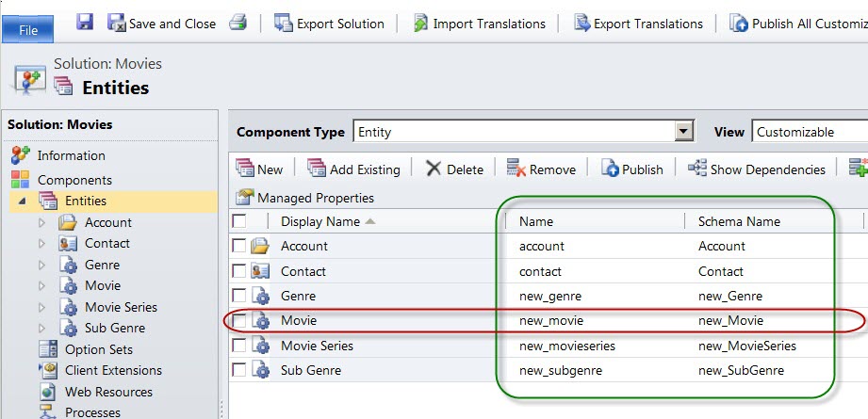Toggle the select-all header checkbox
Screen dimensions: 868x419
239,221
